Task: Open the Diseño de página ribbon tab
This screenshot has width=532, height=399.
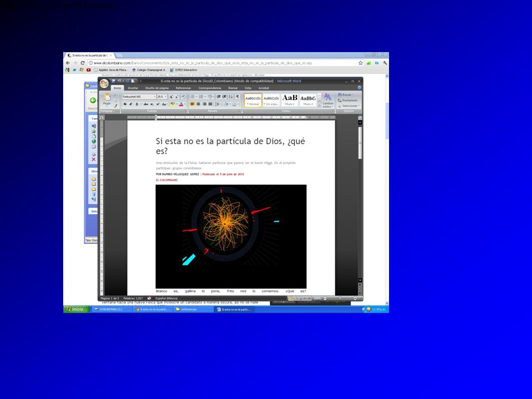Action: 157,88
